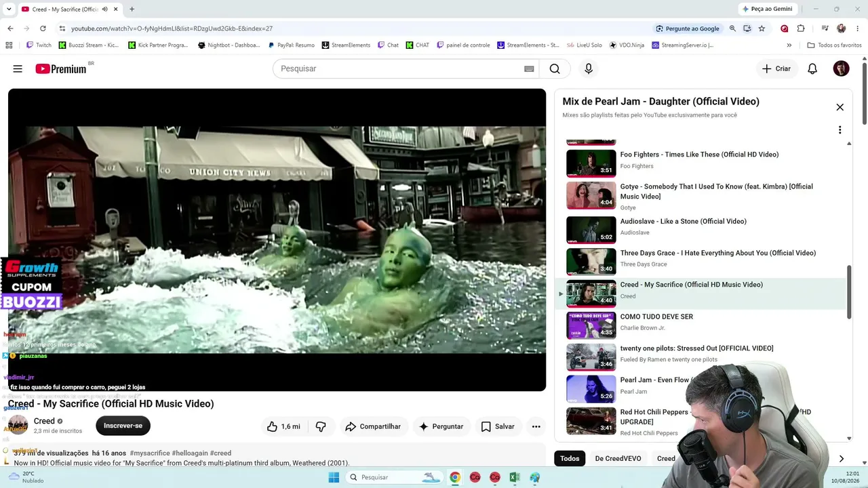The height and width of the screenshot is (488, 868).
Task: Open a new Chrome tab
Action: (132, 9)
